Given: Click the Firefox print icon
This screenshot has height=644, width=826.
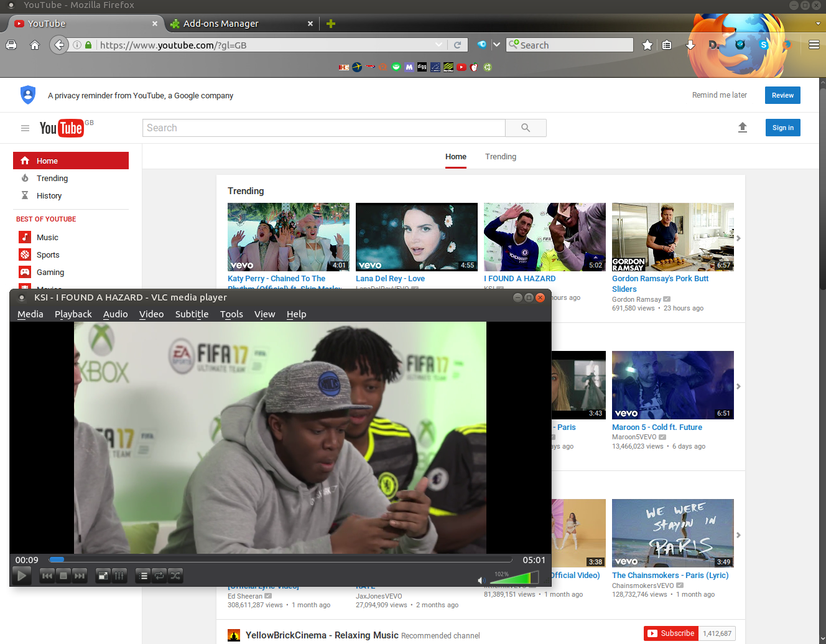Looking at the screenshot, I should (11, 45).
